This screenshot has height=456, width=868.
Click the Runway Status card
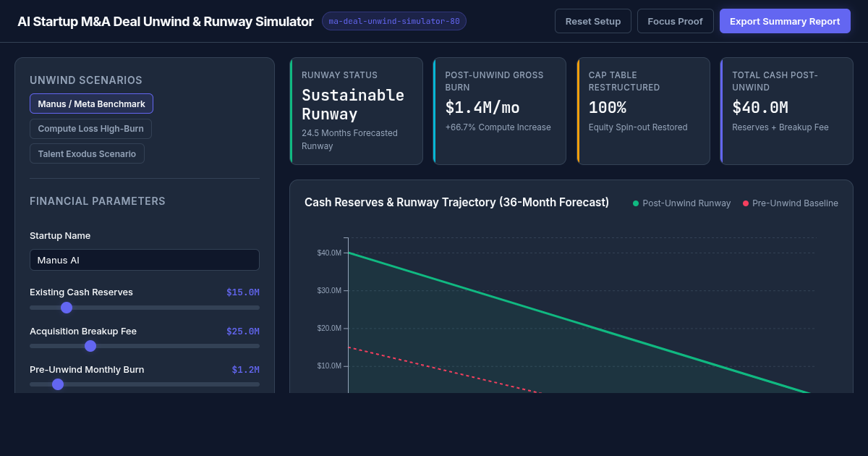[x=357, y=111]
